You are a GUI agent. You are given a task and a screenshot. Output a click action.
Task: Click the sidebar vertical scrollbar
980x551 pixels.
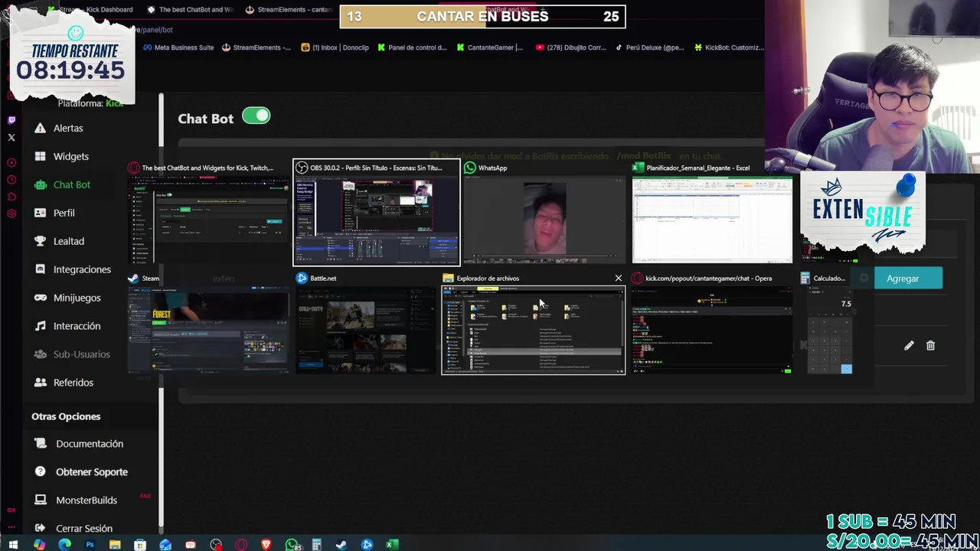click(162, 314)
